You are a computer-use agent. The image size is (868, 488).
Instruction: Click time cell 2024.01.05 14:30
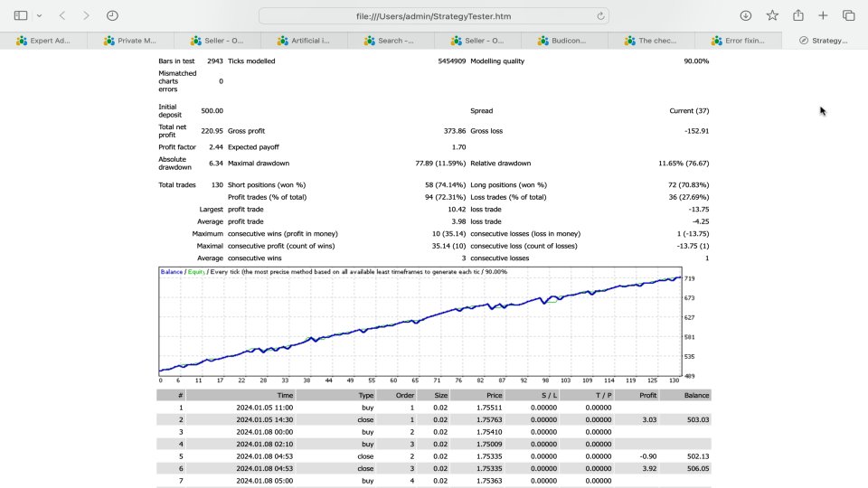pos(265,419)
